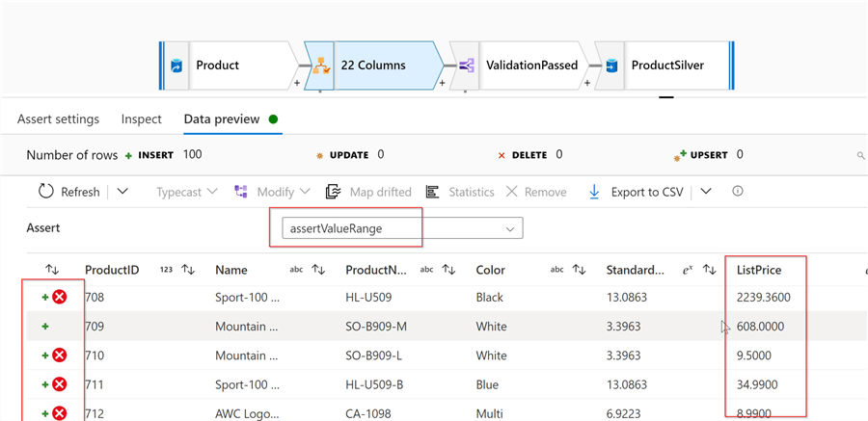Select the ProductSilver node label
Viewport: 868px width, 421px height.
(667, 66)
